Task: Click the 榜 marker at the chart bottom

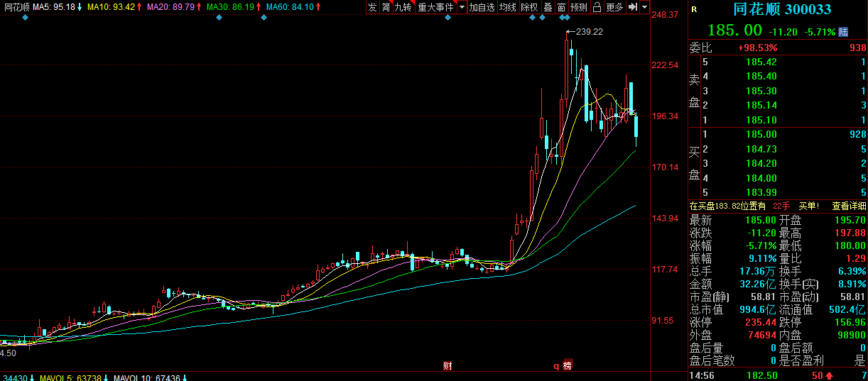Action: click(x=568, y=366)
